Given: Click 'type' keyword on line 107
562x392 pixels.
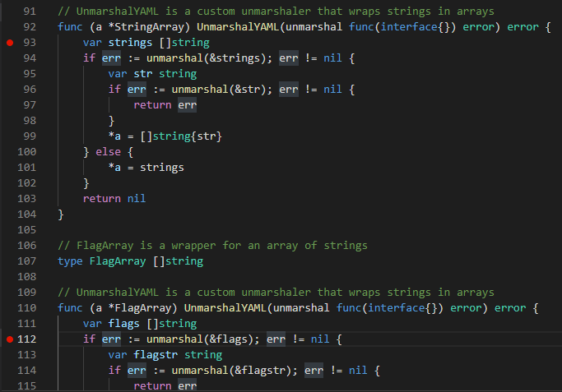Looking at the screenshot, I should (70, 261).
